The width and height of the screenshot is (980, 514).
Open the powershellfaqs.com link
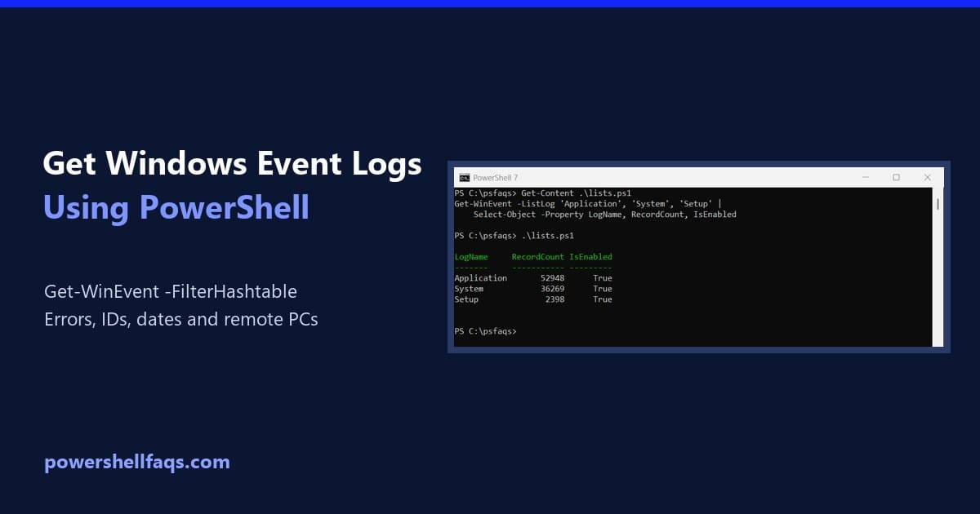(137, 462)
